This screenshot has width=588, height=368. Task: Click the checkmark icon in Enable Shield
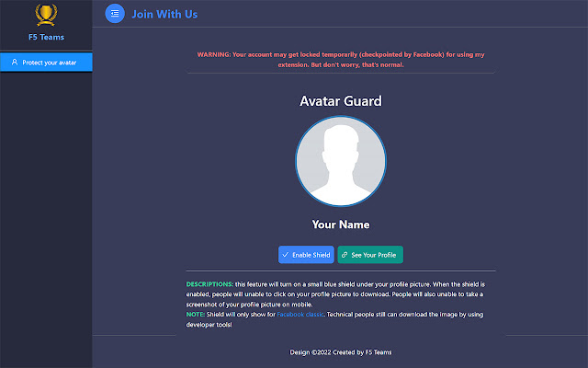287,254
